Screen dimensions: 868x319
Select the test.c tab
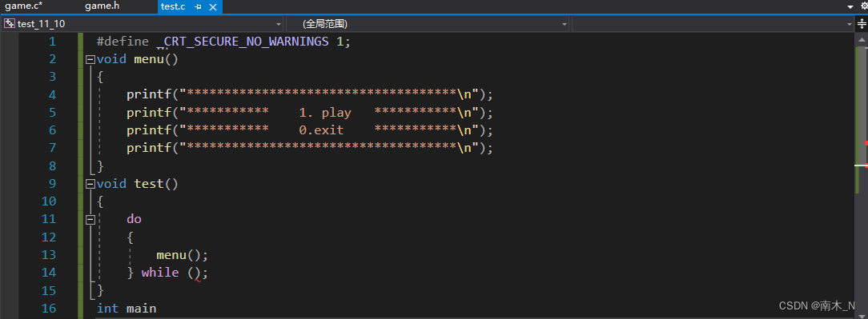click(x=173, y=6)
